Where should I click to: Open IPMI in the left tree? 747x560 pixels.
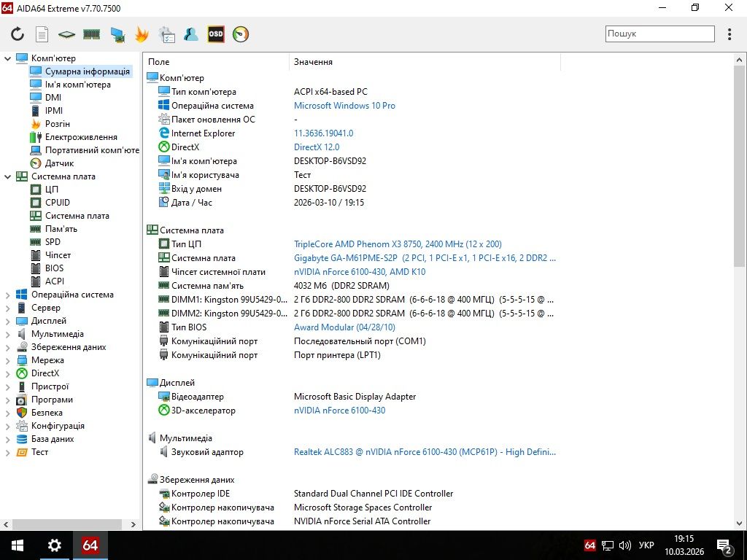tap(54, 111)
